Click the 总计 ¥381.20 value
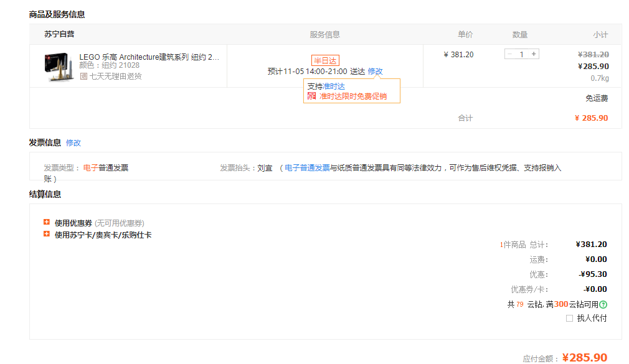Image resolution: width=629 pixels, height=364 pixels. (x=591, y=245)
